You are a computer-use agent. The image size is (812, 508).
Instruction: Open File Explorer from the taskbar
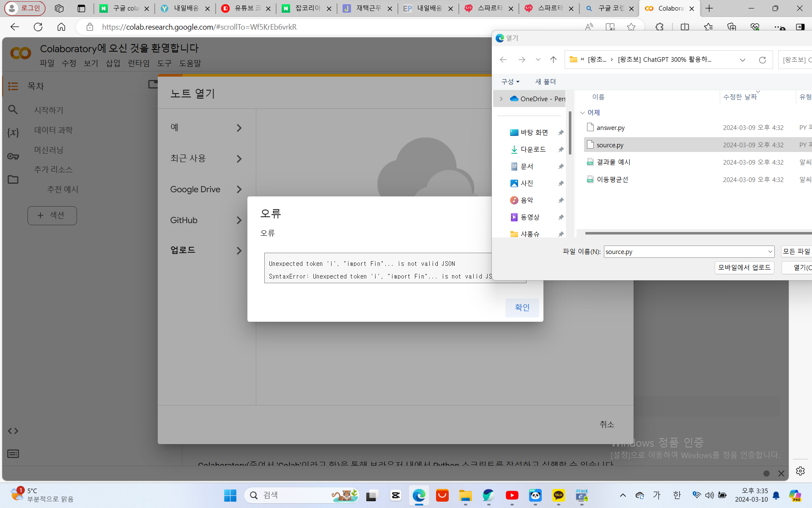click(x=465, y=495)
